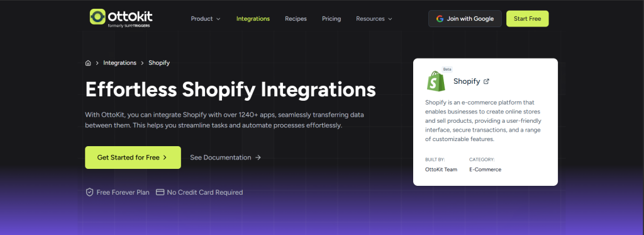Click the home icon in the breadcrumb
Viewport: 644px width, 235px height.
tap(88, 63)
